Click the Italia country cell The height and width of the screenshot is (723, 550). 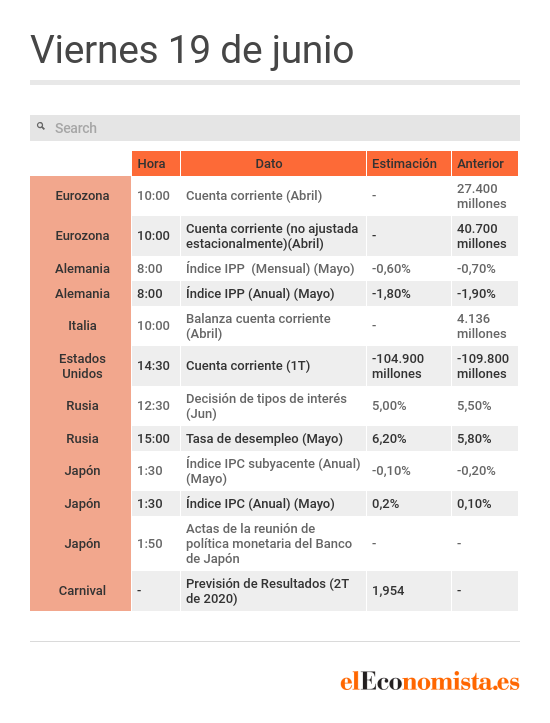82,326
